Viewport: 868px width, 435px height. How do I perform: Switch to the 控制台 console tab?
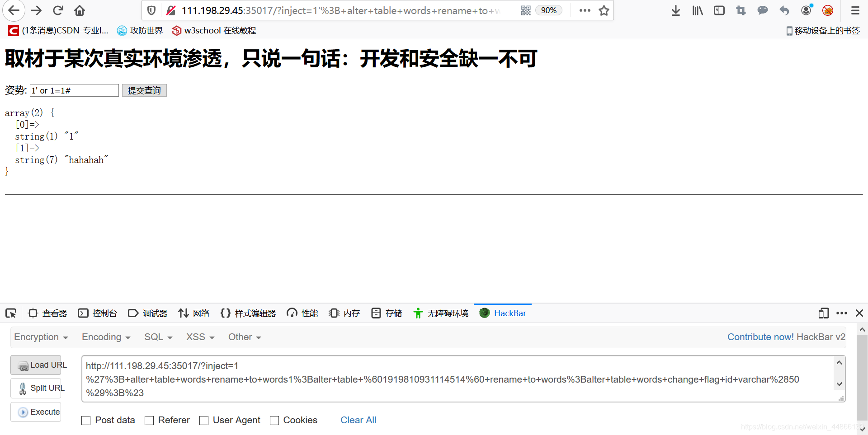[x=98, y=313]
